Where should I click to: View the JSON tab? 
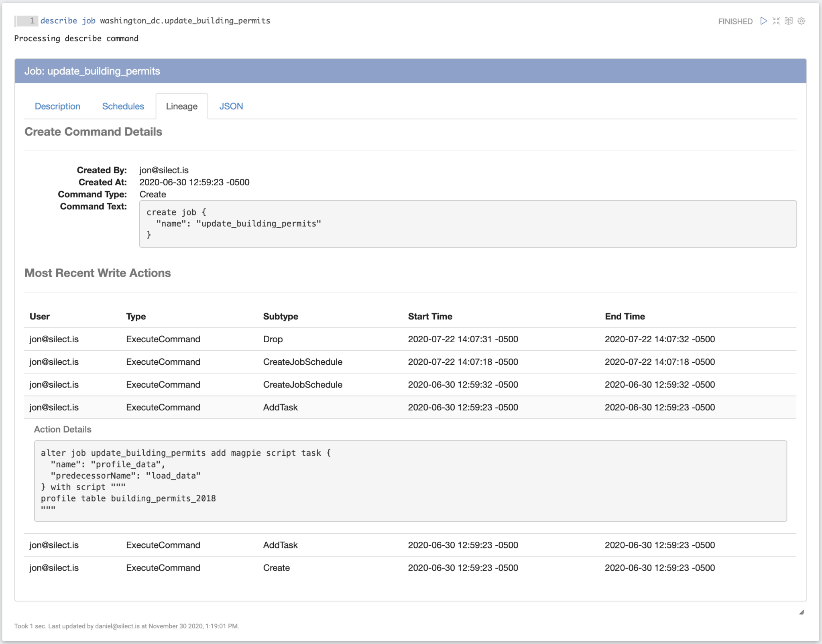click(x=231, y=106)
